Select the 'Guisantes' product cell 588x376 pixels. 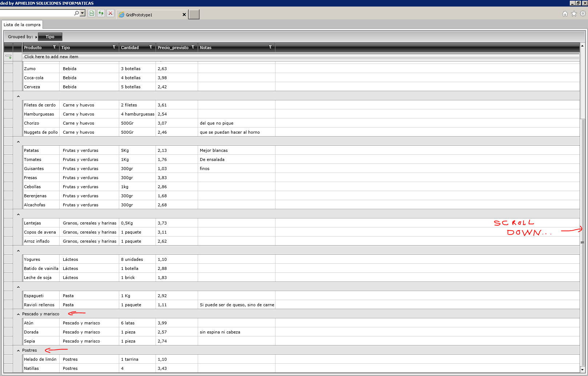(41, 169)
